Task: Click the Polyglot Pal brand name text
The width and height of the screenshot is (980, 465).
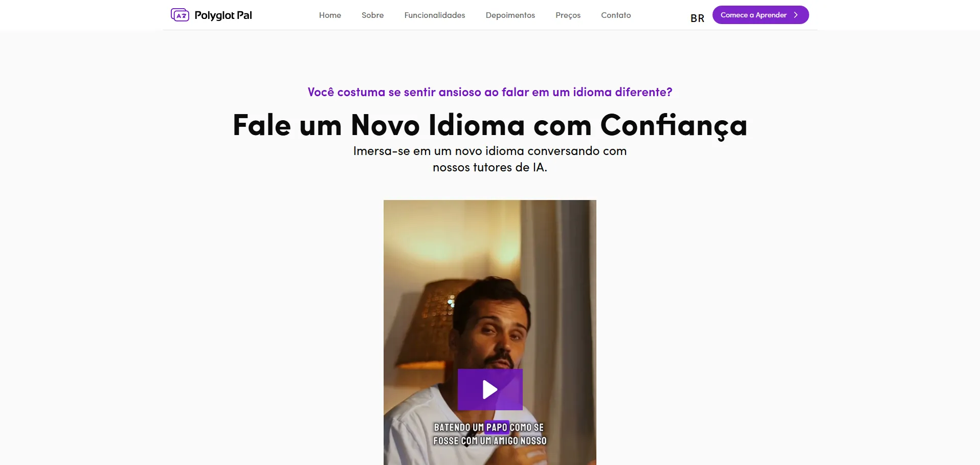Action: tap(223, 15)
